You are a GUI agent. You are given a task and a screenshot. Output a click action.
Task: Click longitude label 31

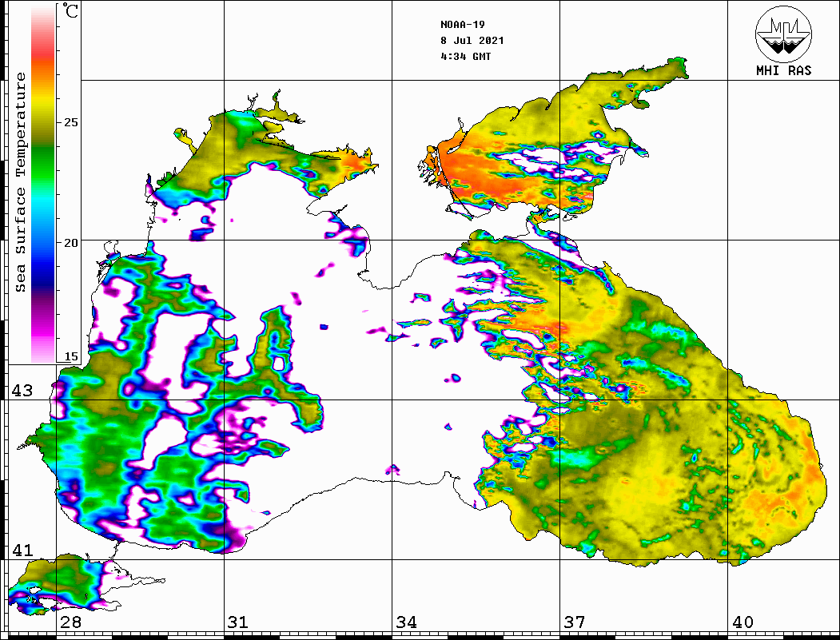pos(238,622)
